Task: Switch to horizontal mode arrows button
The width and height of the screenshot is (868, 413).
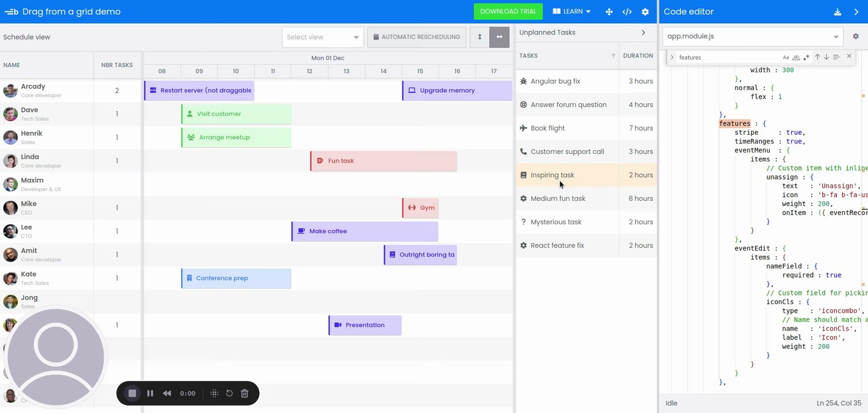Action: [x=499, y=37]
